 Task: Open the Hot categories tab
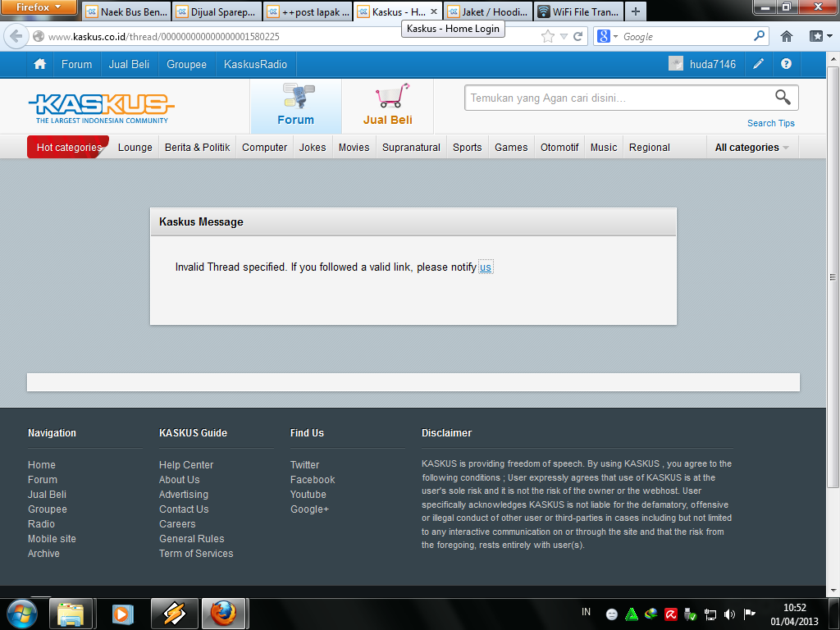(68, 148)
